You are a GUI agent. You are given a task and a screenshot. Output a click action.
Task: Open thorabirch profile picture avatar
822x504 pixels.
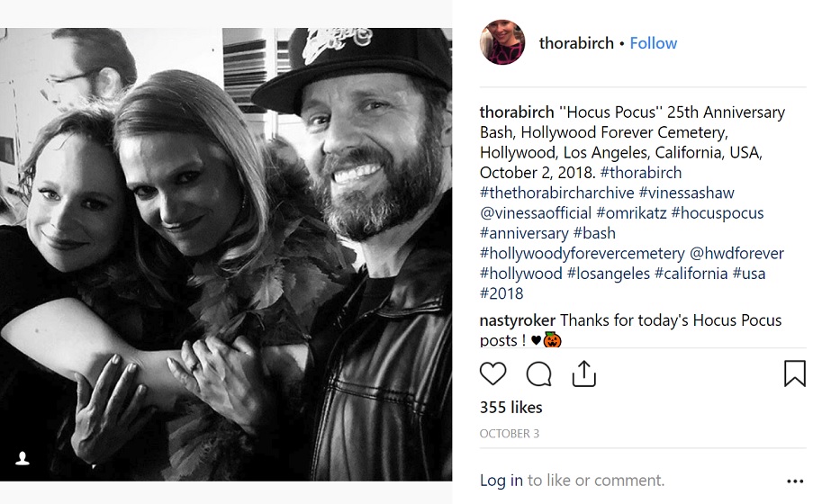point(502,43)
